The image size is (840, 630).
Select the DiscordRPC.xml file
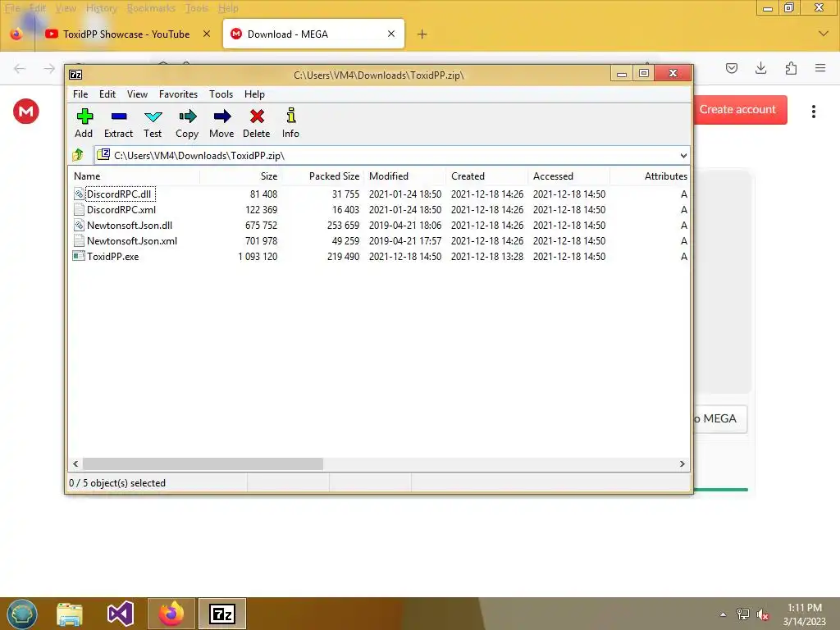click(121, 209)
